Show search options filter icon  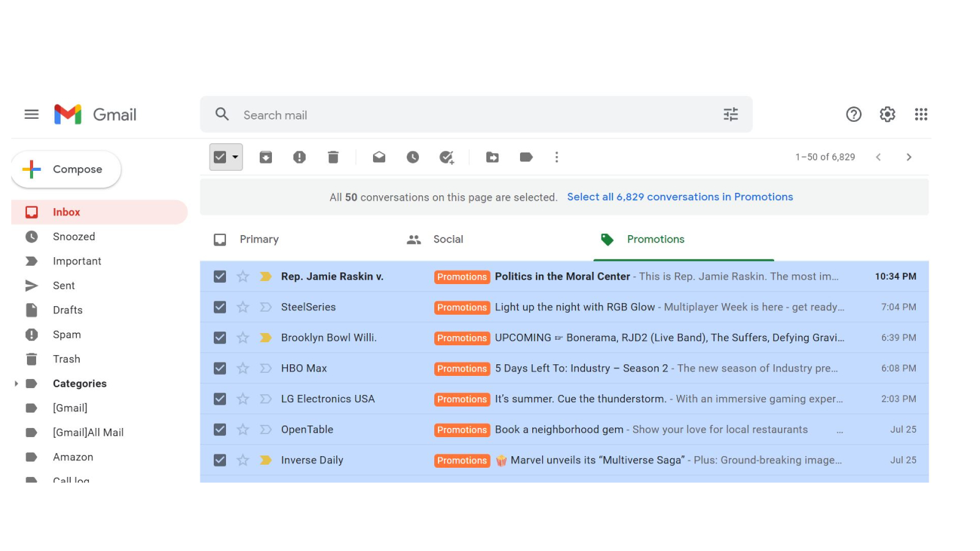[x=731, y=114]
